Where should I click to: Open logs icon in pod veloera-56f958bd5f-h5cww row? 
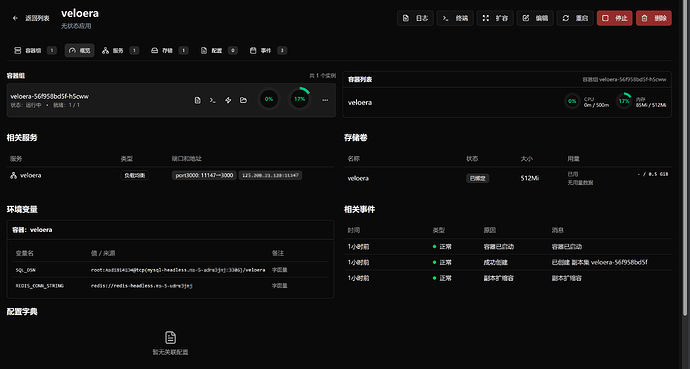[x=198, y=100]
